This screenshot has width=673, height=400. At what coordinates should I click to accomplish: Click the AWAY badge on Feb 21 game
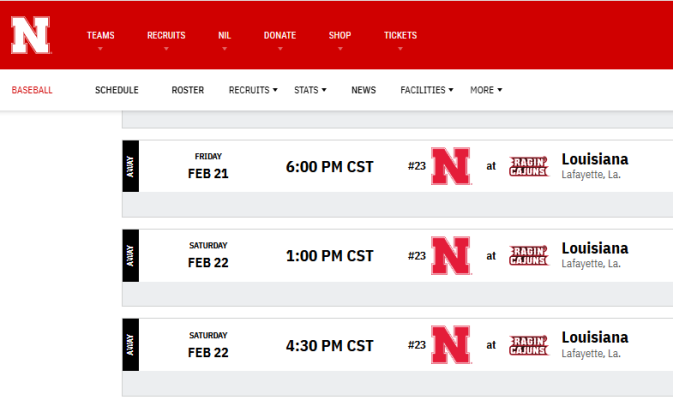(x=130, y=166)
